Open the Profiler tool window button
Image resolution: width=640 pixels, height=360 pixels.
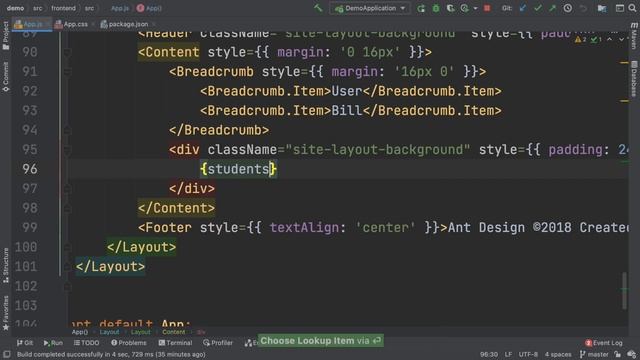(218, 343)
